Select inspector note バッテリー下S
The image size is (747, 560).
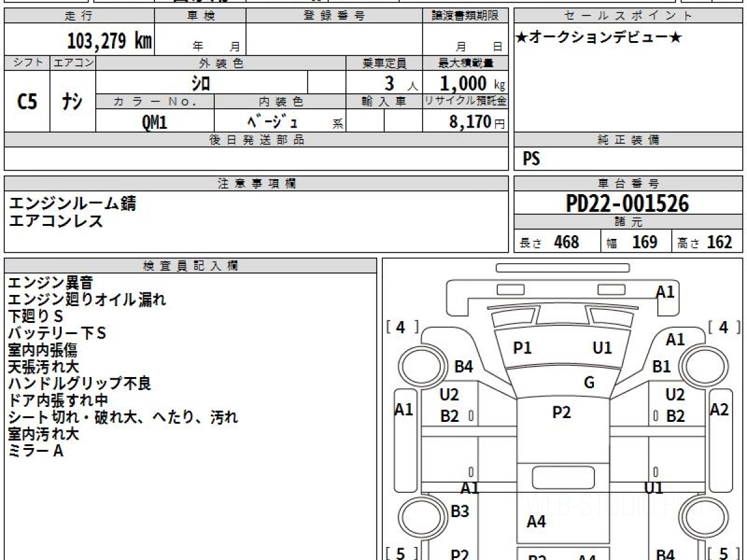point(57,334)
